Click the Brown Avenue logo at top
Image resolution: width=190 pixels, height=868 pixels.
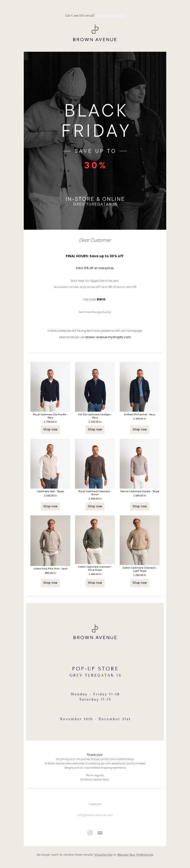tap(95, 33)
